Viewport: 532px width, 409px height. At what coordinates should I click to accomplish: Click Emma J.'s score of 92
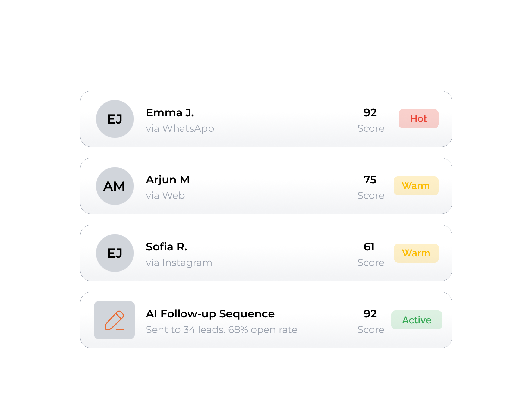pos(370,112)
